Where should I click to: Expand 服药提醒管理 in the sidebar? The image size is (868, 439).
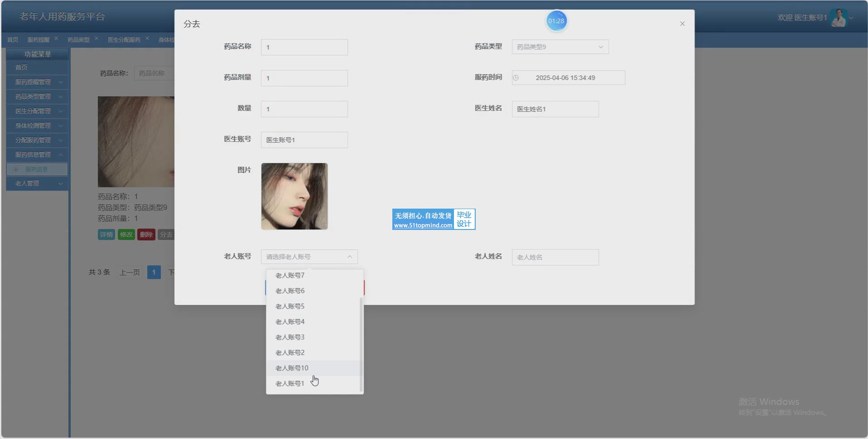37,82
